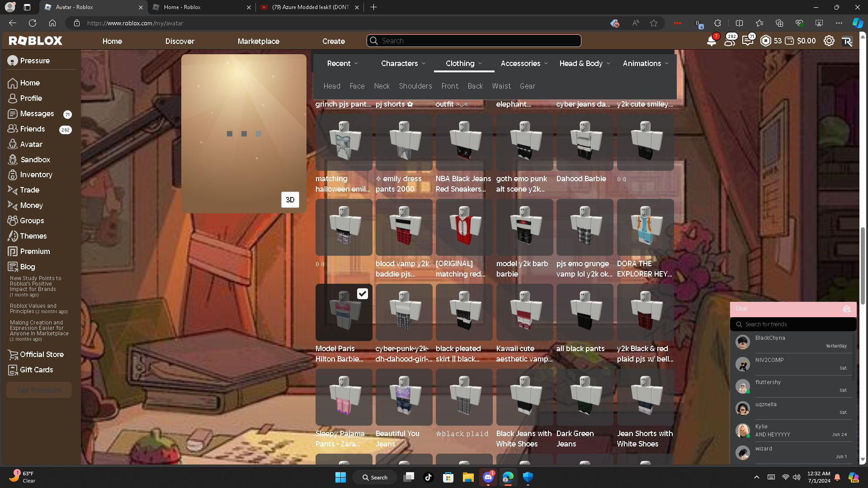Select DORA THE EXPLORER pants thumbnail
This screenshot has height=488, width=868.
646,227
